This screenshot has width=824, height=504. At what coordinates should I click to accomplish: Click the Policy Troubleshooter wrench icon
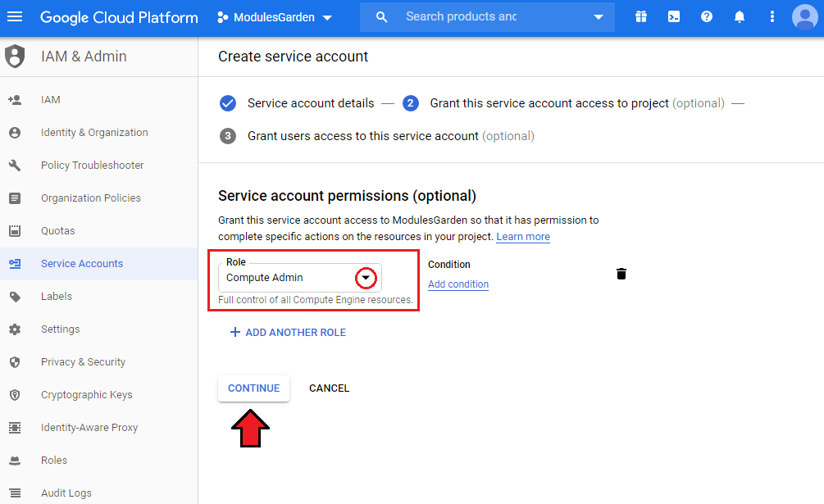coord(15,166)
